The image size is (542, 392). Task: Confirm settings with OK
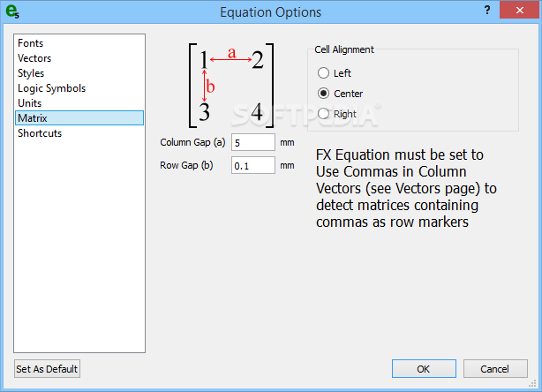coord(424,369)
